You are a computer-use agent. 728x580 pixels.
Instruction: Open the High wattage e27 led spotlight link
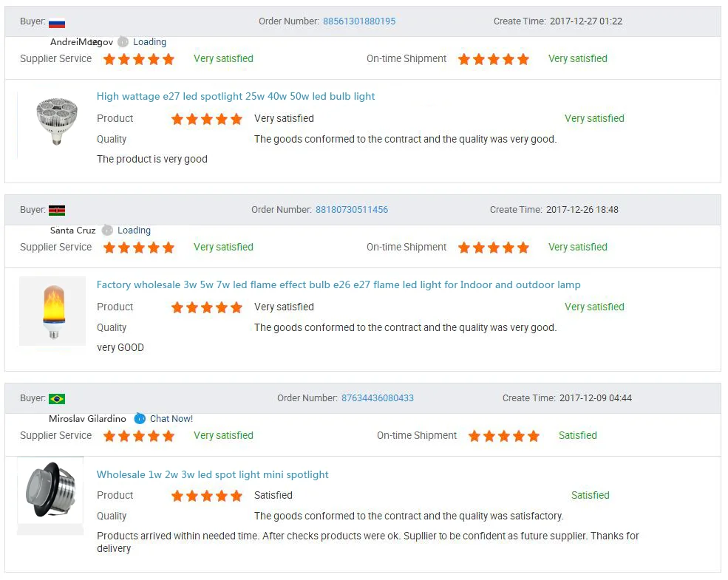[236, 97]
